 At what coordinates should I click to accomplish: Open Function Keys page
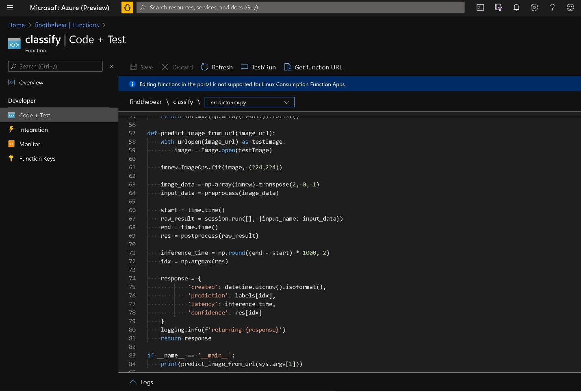click(x=37, y=159)
